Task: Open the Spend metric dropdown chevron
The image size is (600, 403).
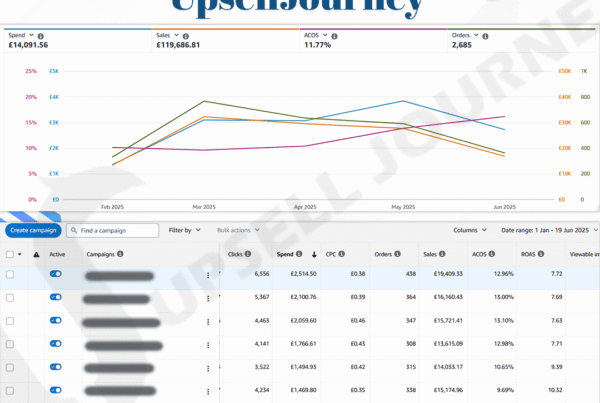Action: [x=31, y=35]
